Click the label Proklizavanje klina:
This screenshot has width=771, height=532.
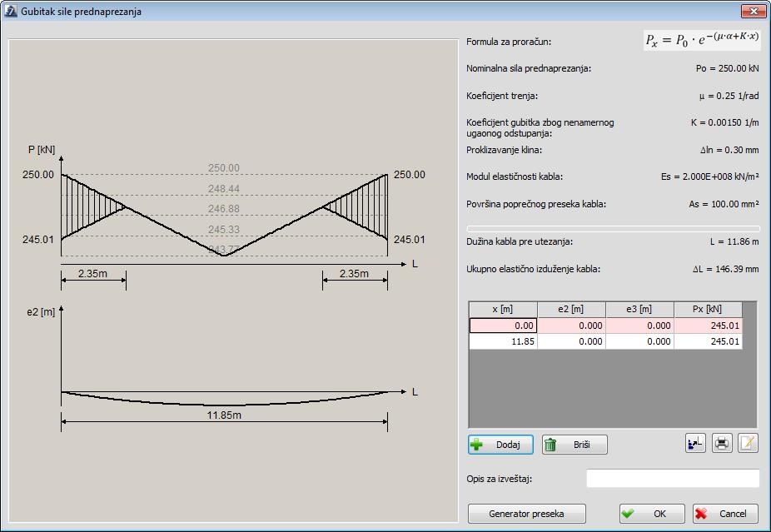click(504, 150)
